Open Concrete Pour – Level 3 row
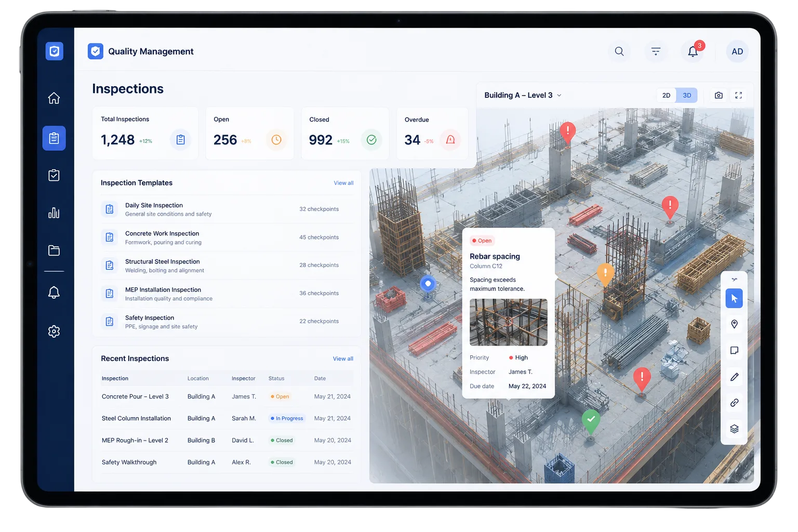The width and height of the screenshot is (798, 532). [227, 397]
